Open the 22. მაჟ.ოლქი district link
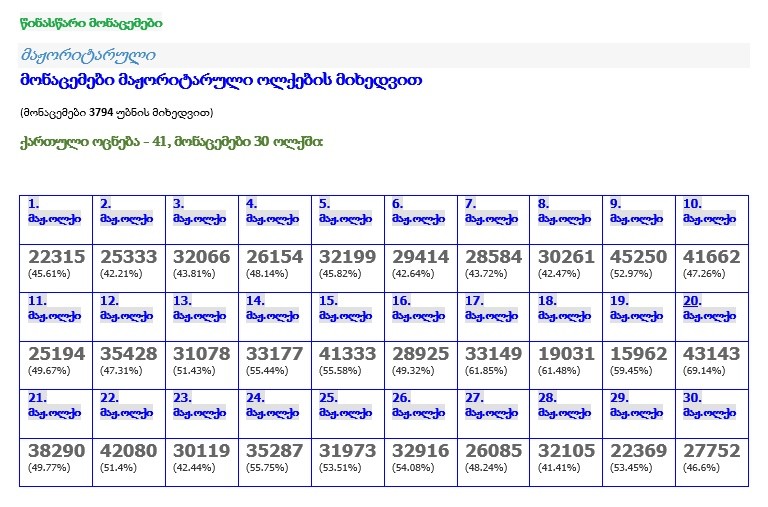This screenshot has height=507, width=768. [126, 405]
